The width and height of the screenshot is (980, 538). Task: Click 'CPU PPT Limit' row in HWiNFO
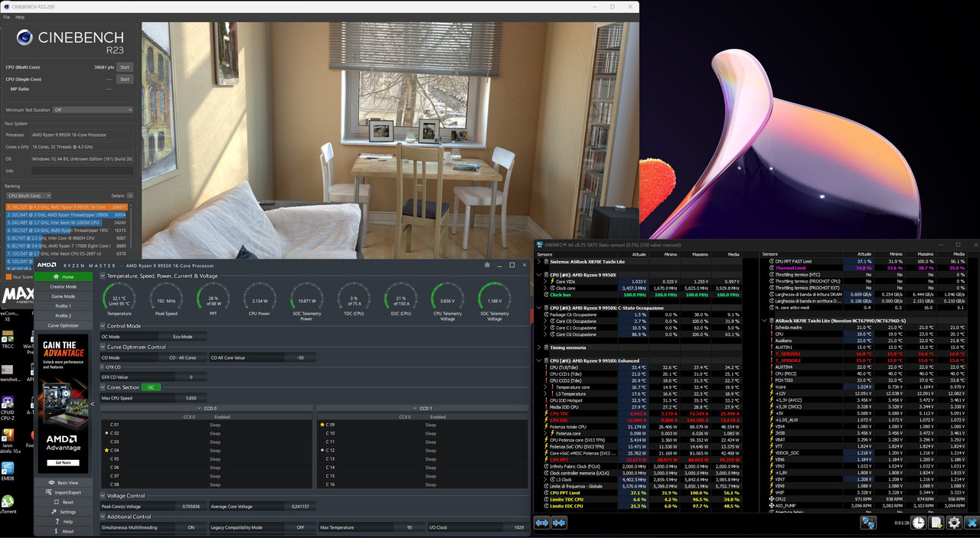pos(639,493)
